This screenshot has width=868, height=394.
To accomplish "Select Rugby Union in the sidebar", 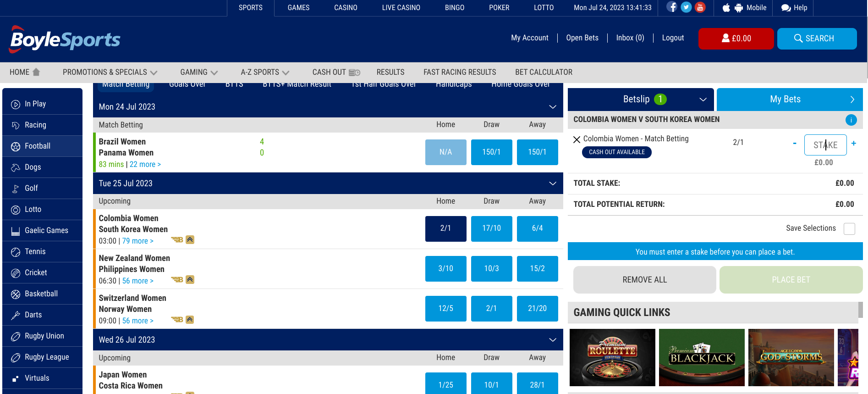I will point(42,336).
